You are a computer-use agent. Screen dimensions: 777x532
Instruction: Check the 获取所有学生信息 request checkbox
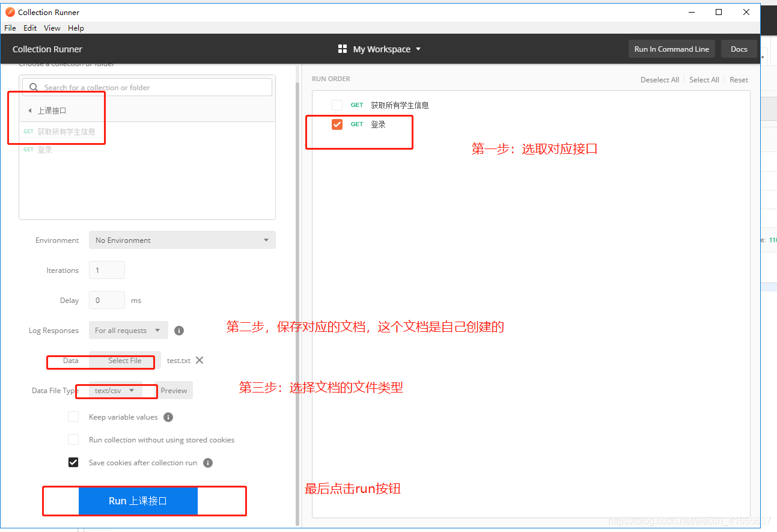click(x=337, y=105)
